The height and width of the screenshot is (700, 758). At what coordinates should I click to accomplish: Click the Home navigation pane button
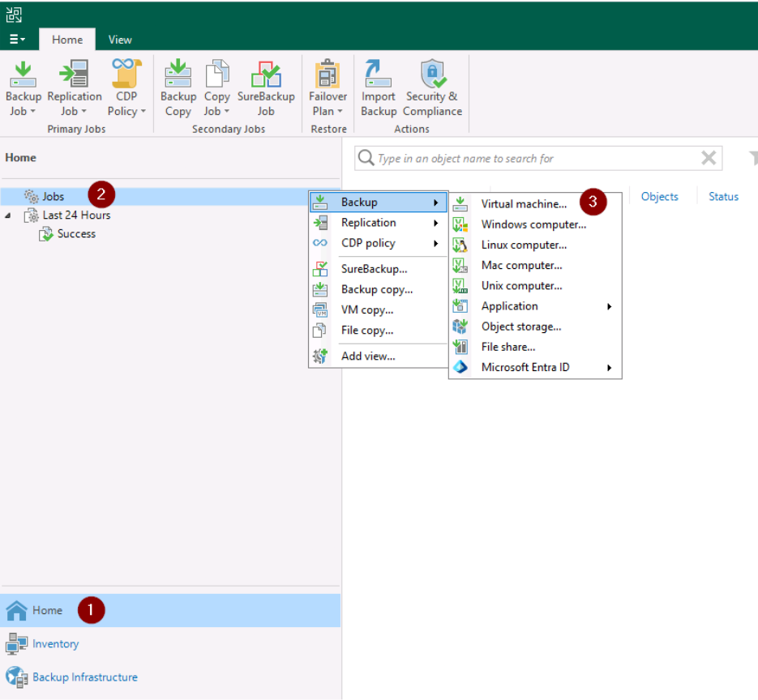[170, 611]
